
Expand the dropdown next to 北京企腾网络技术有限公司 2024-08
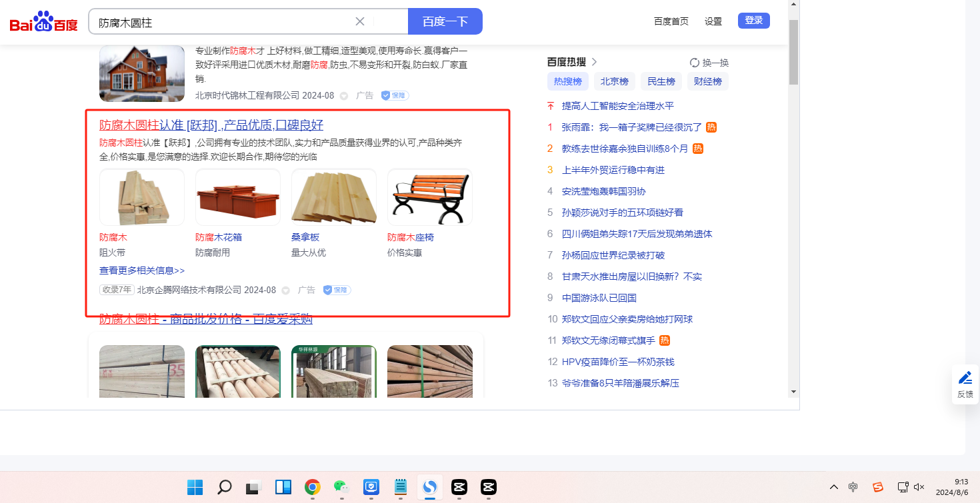tap(286, 290)
